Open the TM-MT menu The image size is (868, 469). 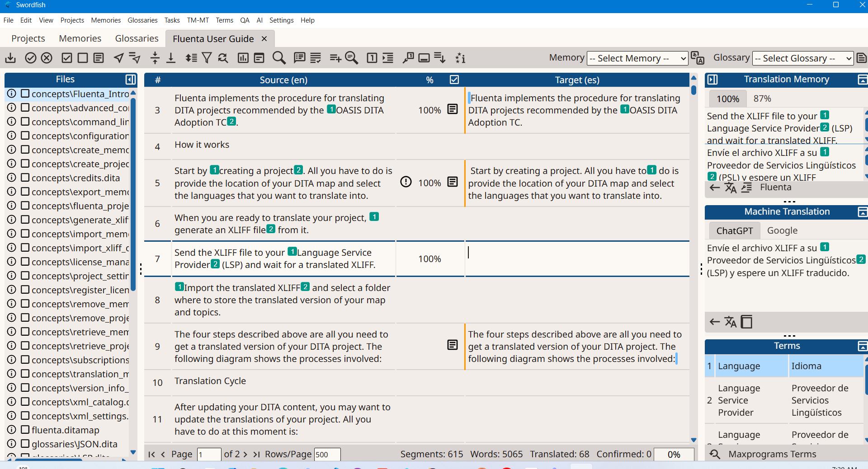coord(198,20)
